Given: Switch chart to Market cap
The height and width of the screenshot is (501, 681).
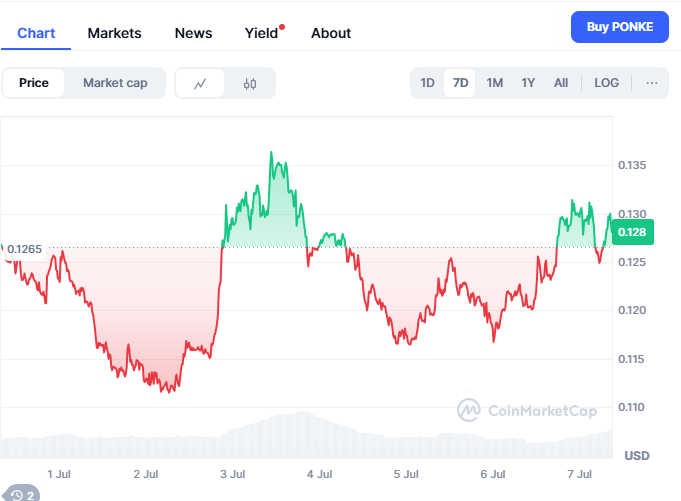Looking at the screenshot, I should click(x=115, y=83).
